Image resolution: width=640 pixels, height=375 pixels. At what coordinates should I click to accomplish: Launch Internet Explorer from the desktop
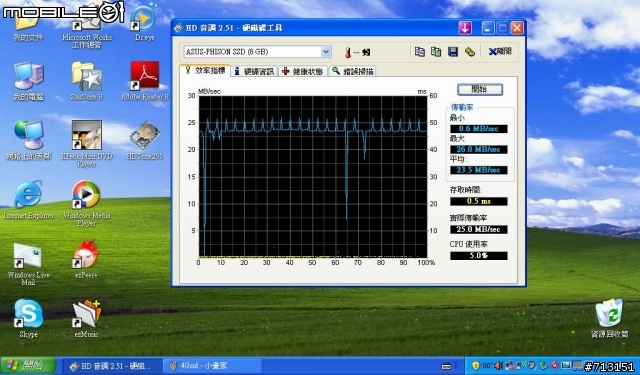tap(28, 199)
